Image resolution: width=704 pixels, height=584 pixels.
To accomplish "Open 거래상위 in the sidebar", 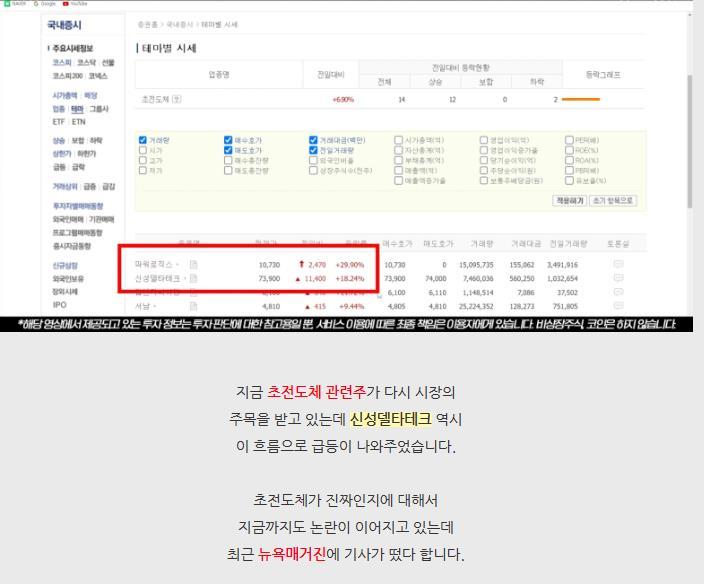I will [x=65, y=187].
